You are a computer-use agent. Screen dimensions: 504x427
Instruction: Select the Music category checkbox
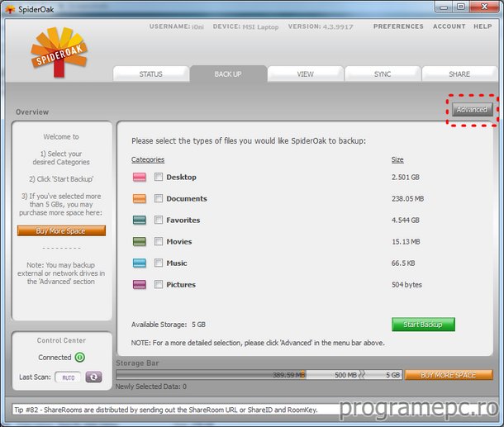[x=158, y=263]
